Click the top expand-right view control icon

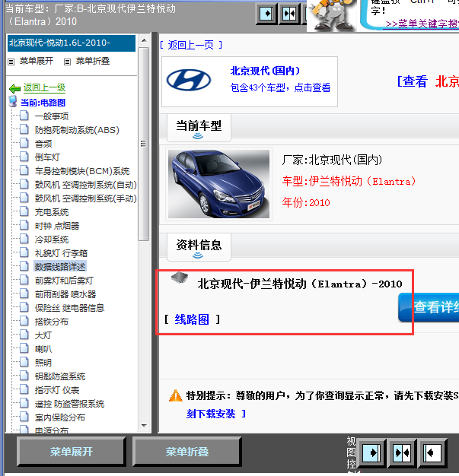[x=266, y=14]
